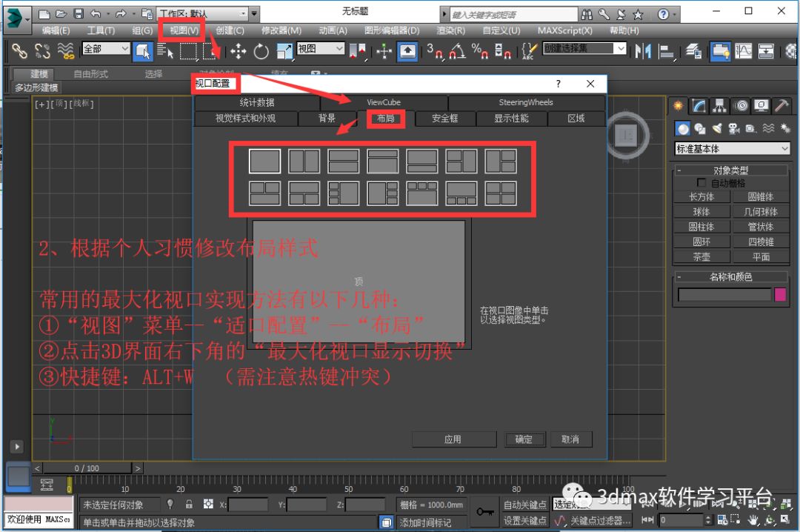
Task: Switch to Create panel star tab
Action: (x=678, y=106)
